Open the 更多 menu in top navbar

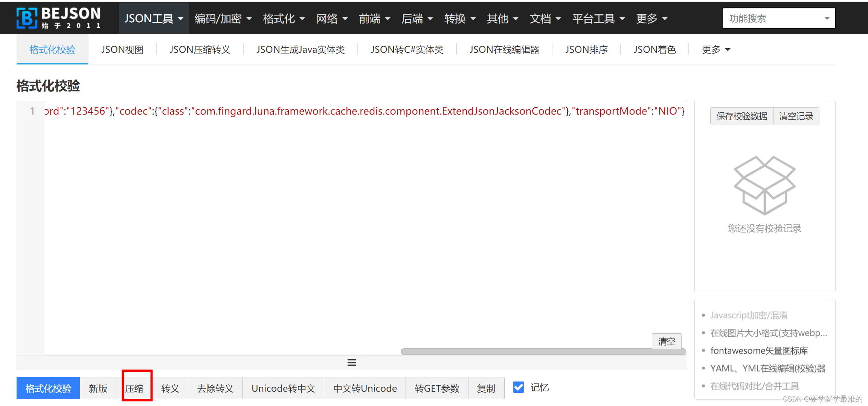651,18
